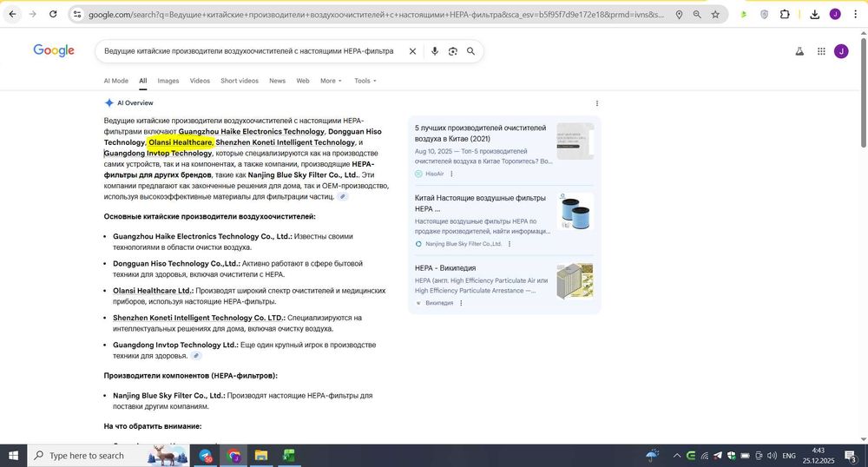Open Excel from the taskbar

[x=288, y=456]
